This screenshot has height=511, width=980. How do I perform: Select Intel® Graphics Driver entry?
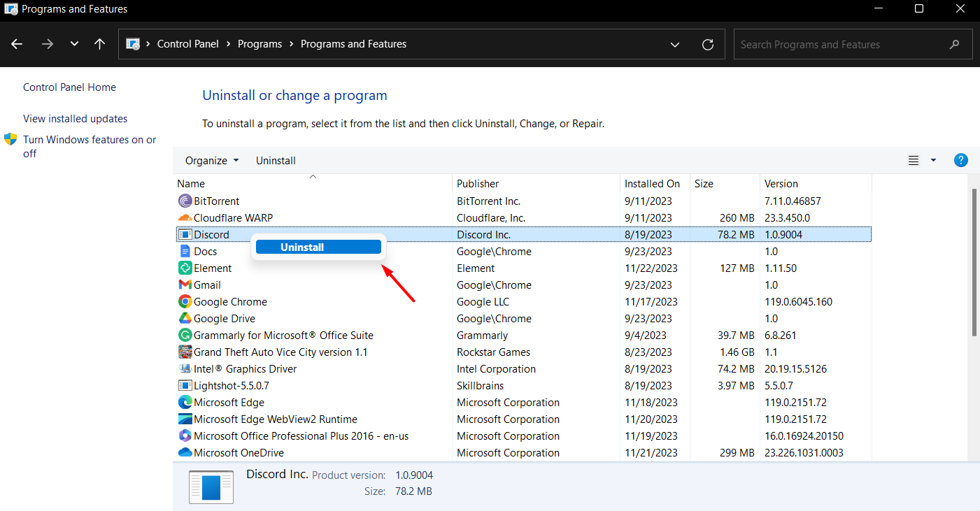click(245, 369)
